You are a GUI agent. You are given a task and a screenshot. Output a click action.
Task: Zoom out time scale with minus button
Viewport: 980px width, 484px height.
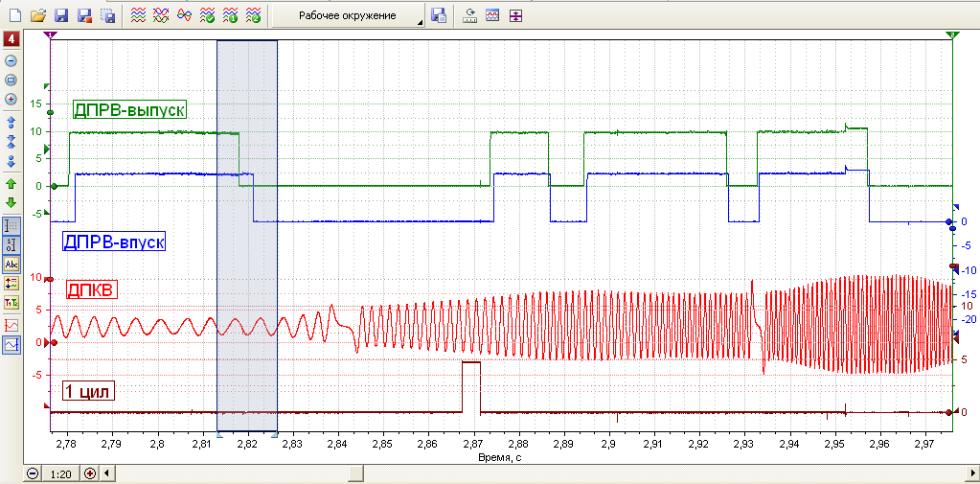click(34, 473)
